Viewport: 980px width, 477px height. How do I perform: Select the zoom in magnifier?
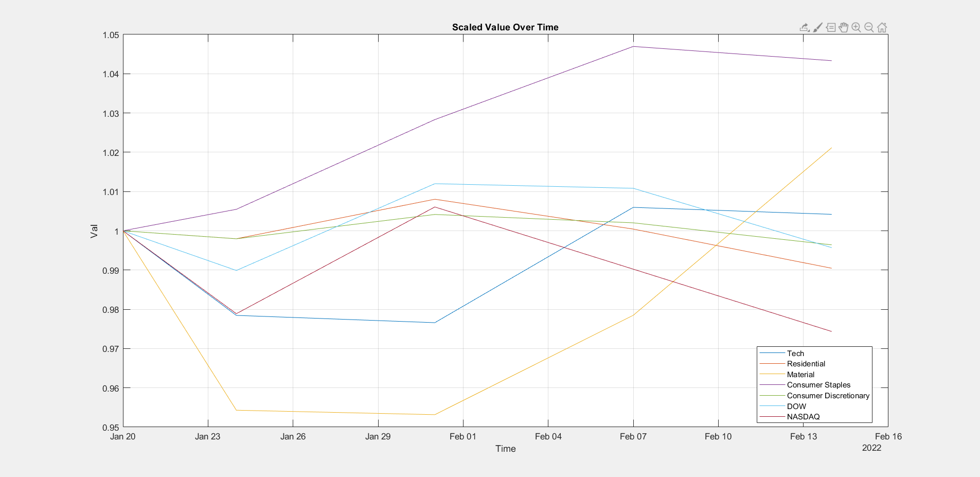click(856, 27)
